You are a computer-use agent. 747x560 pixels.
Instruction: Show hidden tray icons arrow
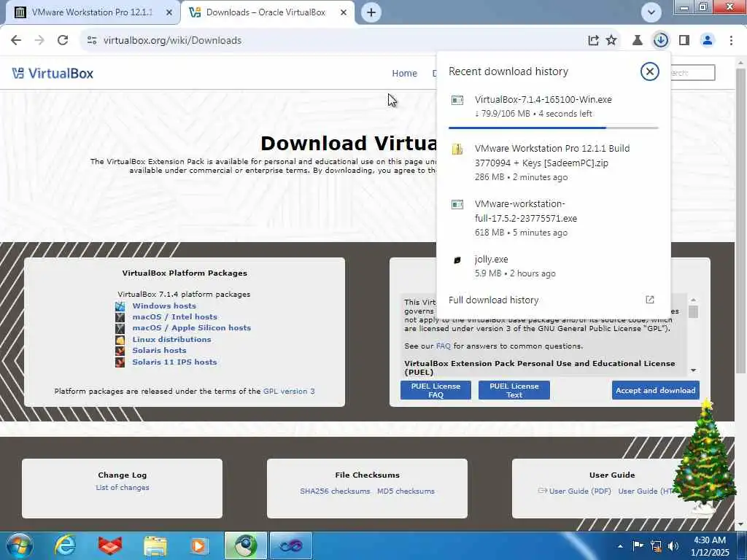620,546
